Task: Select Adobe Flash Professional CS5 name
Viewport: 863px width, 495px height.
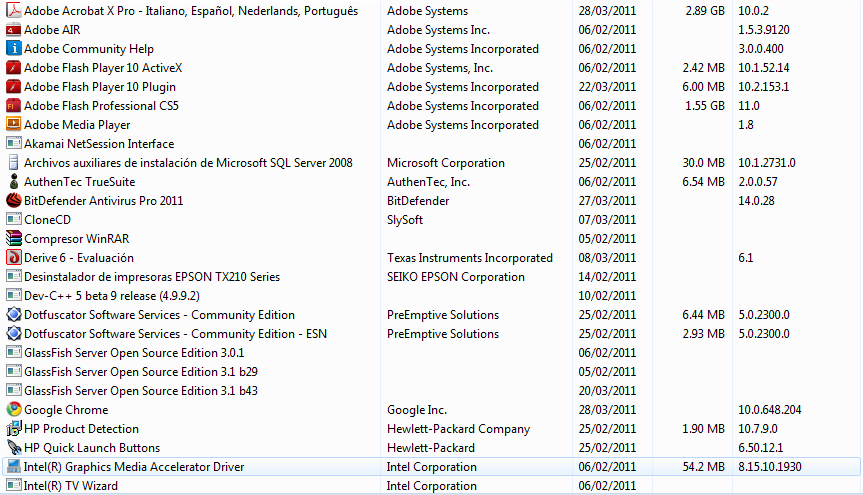Action: point(101,106)
